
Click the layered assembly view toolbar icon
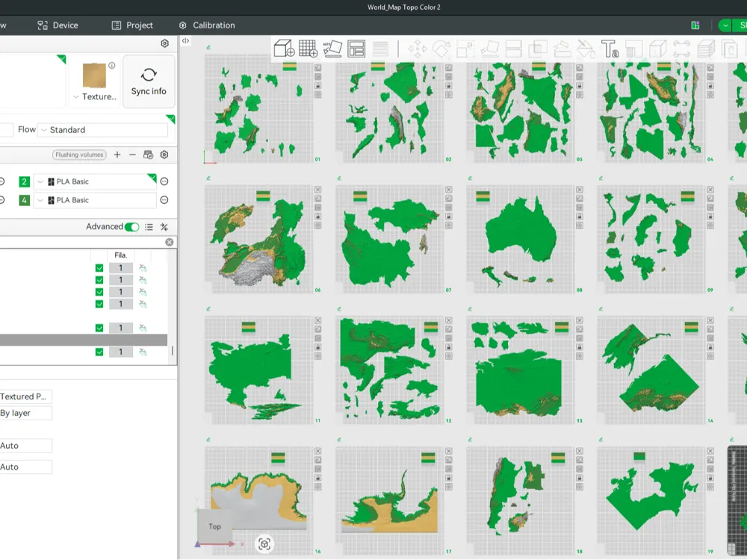coord(706,49)
